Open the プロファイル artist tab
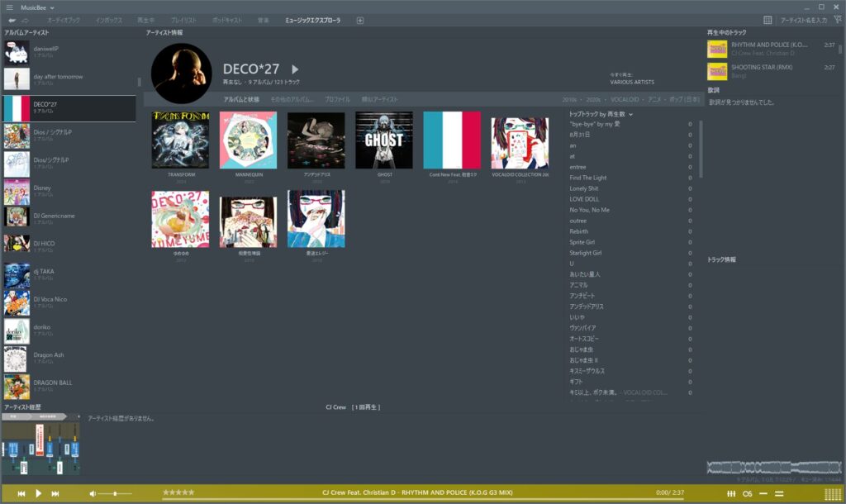 coord(337,99)
